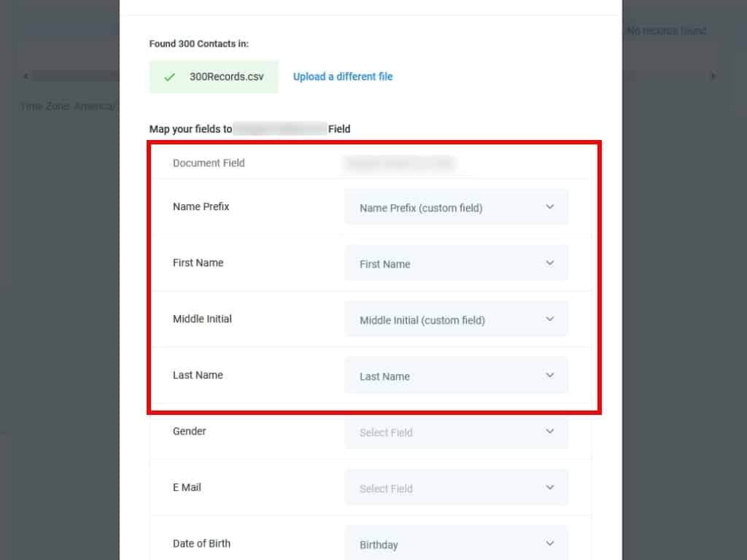
Task: Open the Middle Initial mapping dropdown
Action: 455,320
